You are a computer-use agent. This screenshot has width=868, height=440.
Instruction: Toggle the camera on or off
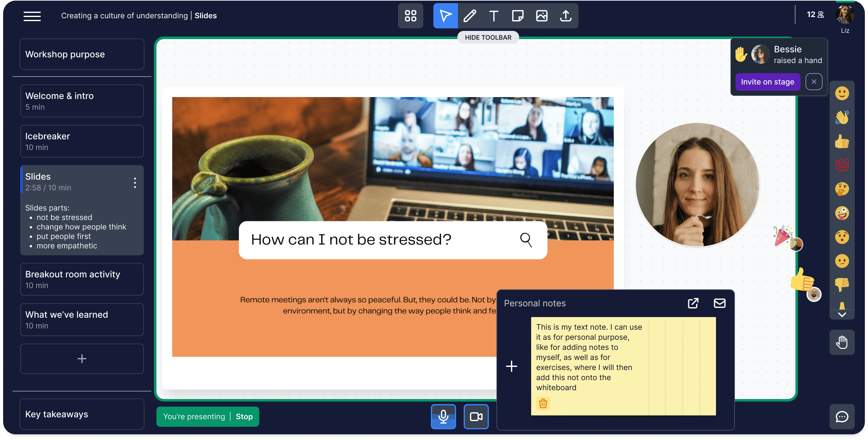click(476, 416)
